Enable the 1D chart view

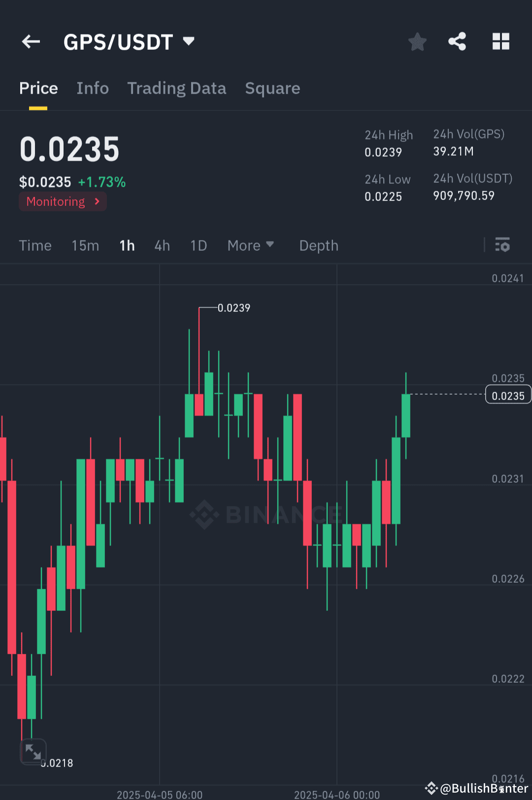click(198, 245)
